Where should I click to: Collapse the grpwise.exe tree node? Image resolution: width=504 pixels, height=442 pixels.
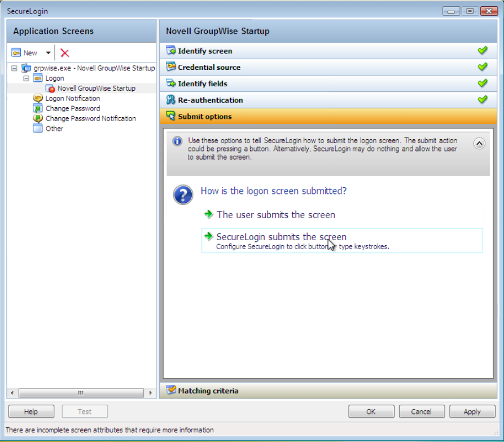click(14, 68)
